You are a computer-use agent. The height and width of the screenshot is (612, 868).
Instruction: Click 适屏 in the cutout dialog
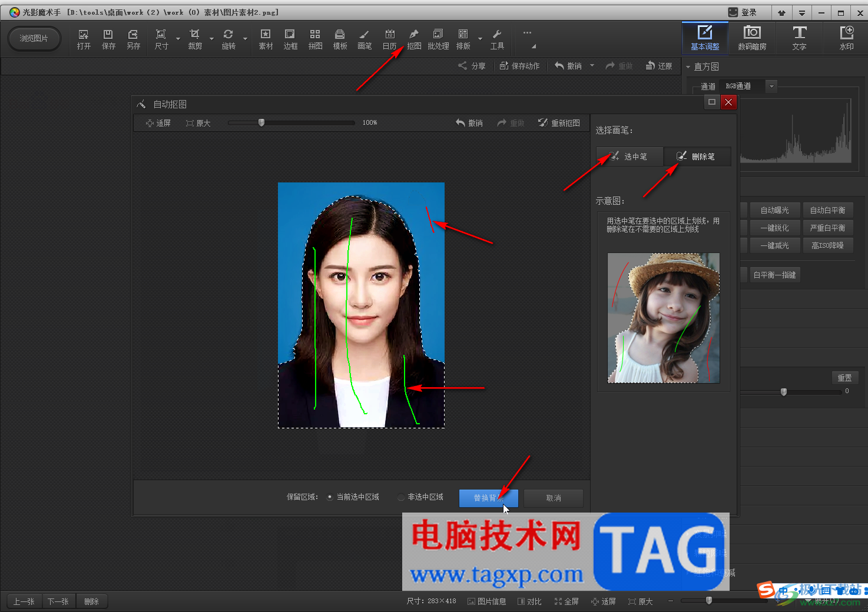coord(158,123)
